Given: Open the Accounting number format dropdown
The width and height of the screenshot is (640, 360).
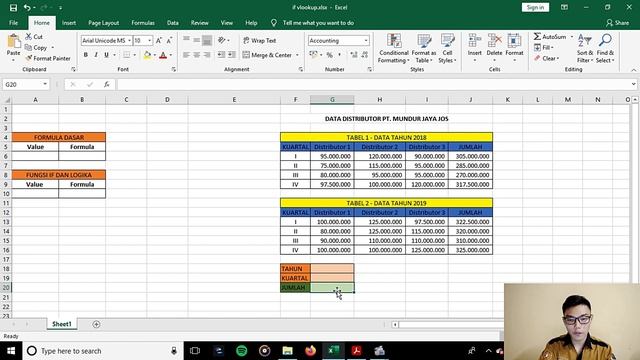Looking at the screenshot, I should (366, 41).
